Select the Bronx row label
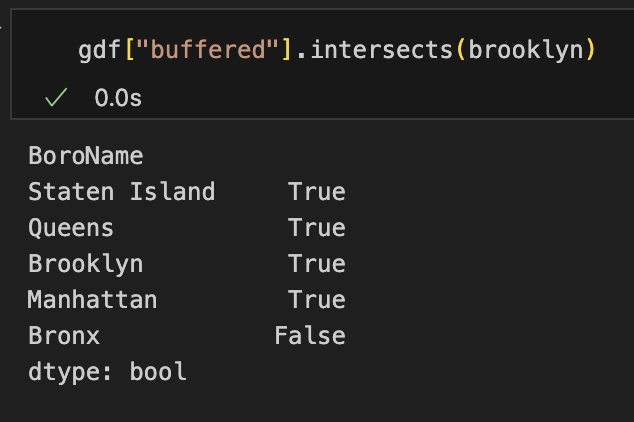The image size is (634, 422). point(64,336)
